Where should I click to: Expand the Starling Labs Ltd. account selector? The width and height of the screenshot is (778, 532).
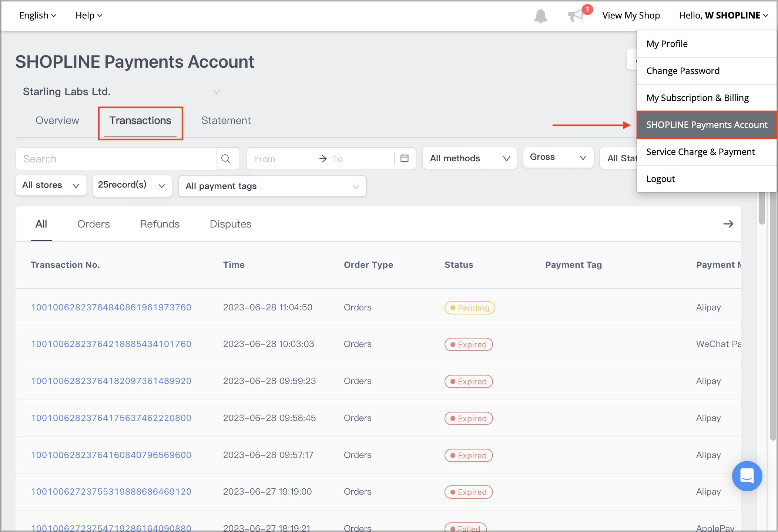tap(121, 91)
